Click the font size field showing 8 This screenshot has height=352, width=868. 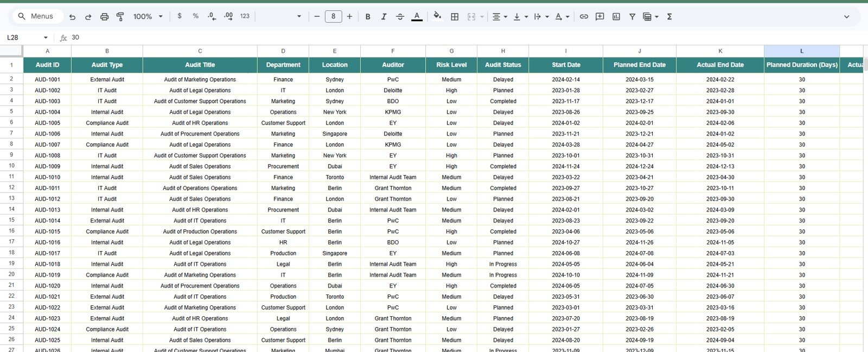[333, 17]
